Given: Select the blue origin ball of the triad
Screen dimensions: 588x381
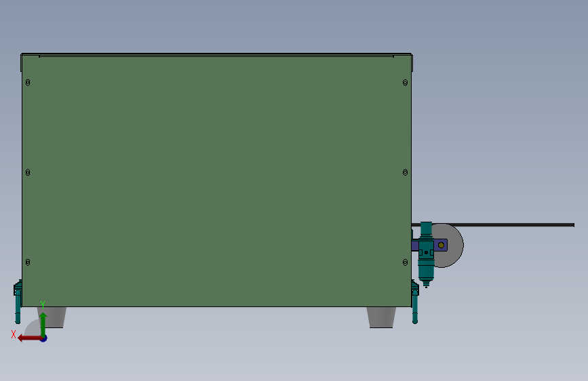Looking at the screenshot, I should coord(44,338).
